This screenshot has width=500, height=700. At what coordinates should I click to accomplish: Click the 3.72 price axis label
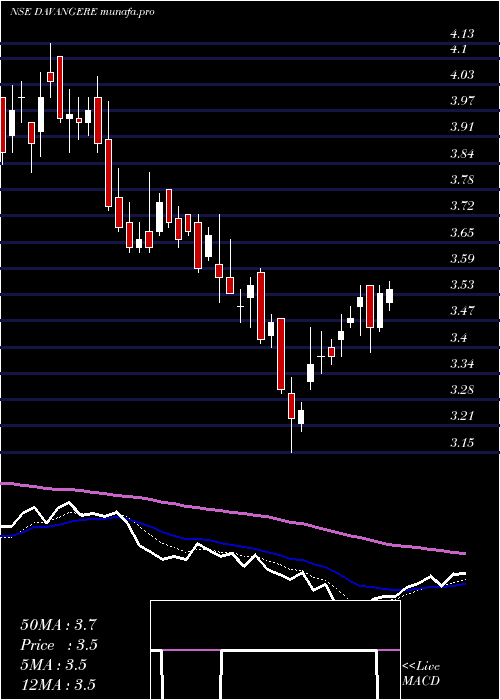point(462,206)
